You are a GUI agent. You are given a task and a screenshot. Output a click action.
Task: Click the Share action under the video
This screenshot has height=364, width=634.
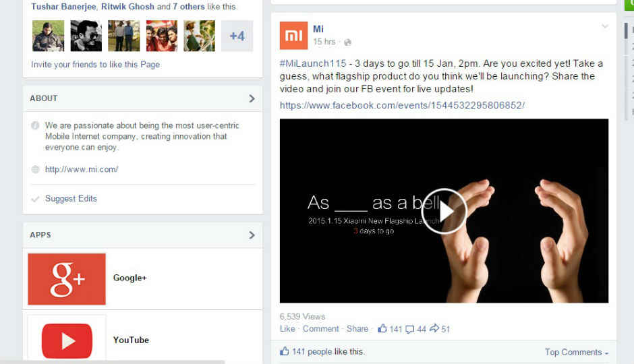[357, 329]
